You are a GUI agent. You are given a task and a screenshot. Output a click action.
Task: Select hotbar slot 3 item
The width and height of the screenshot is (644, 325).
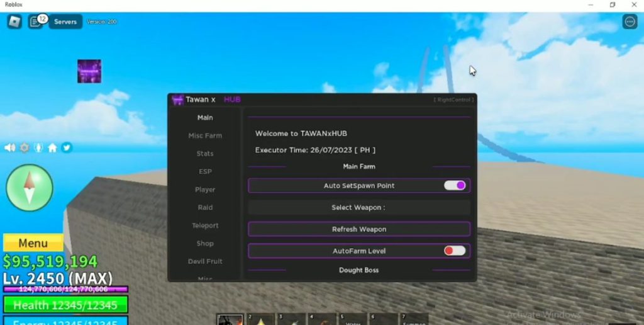(x=292, y=319)
